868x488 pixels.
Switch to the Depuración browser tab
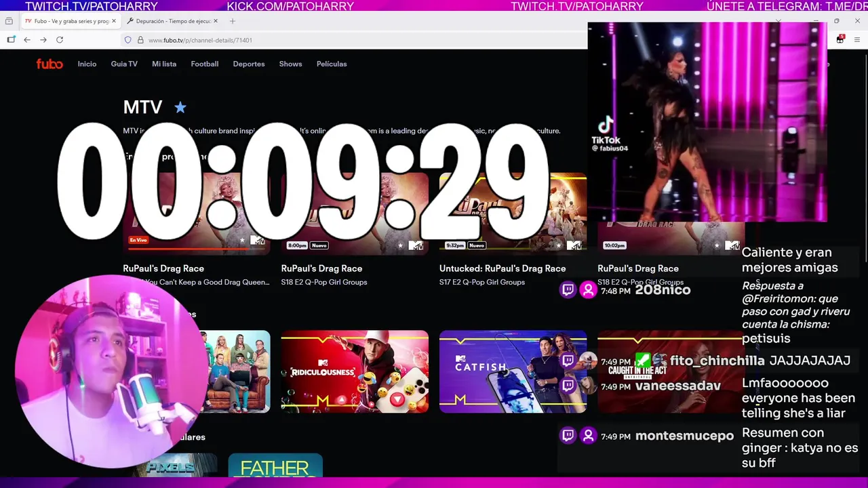coord(173,21)
